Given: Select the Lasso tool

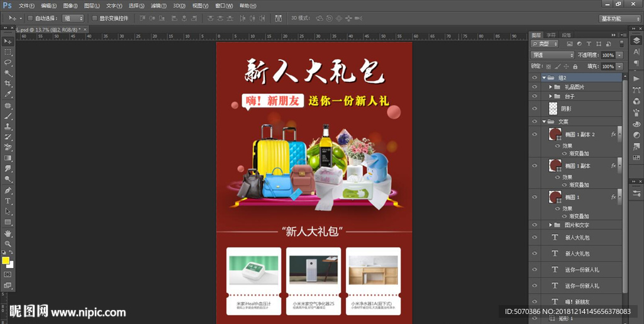Looking at the screenshot, I should point(8,62).
